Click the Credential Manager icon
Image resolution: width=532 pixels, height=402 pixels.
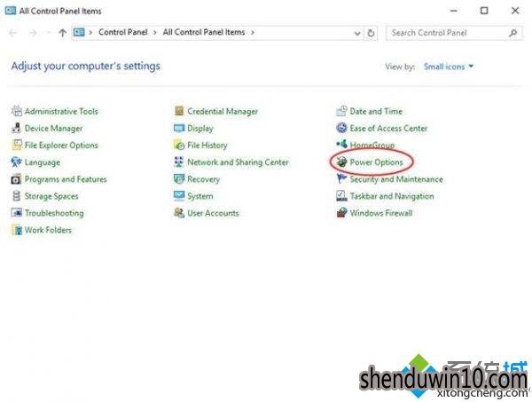coord(179,111)
